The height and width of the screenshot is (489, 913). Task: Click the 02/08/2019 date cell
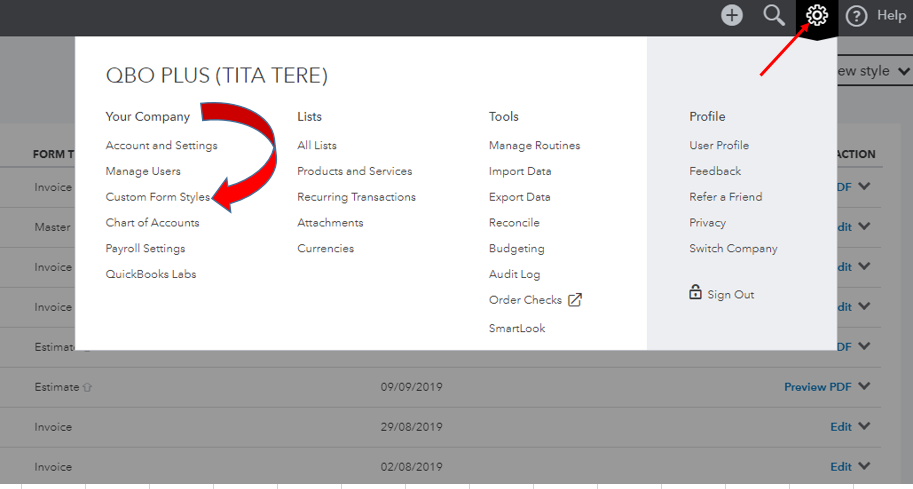[411, 467]
